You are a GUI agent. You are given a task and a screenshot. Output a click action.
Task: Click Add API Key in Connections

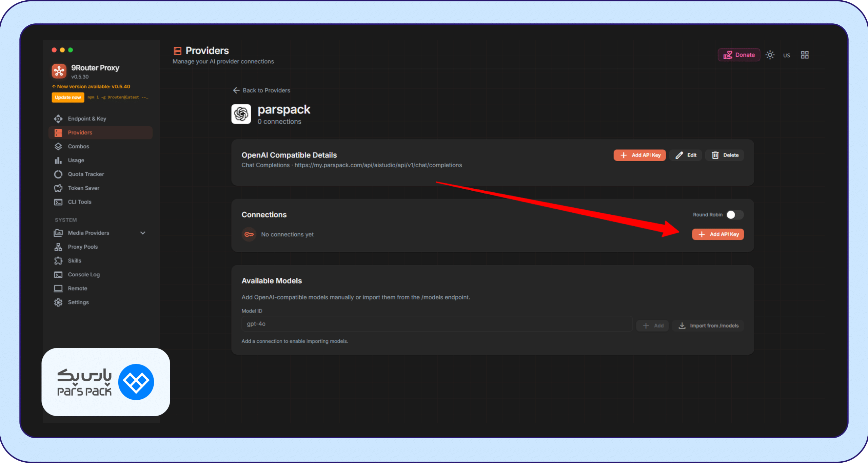[x=718, y=234]
